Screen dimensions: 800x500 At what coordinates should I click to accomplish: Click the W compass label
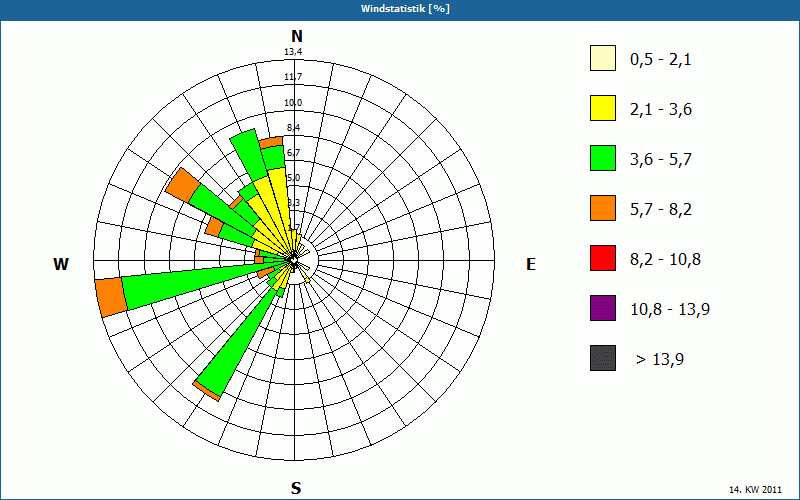tap(61, 264)
